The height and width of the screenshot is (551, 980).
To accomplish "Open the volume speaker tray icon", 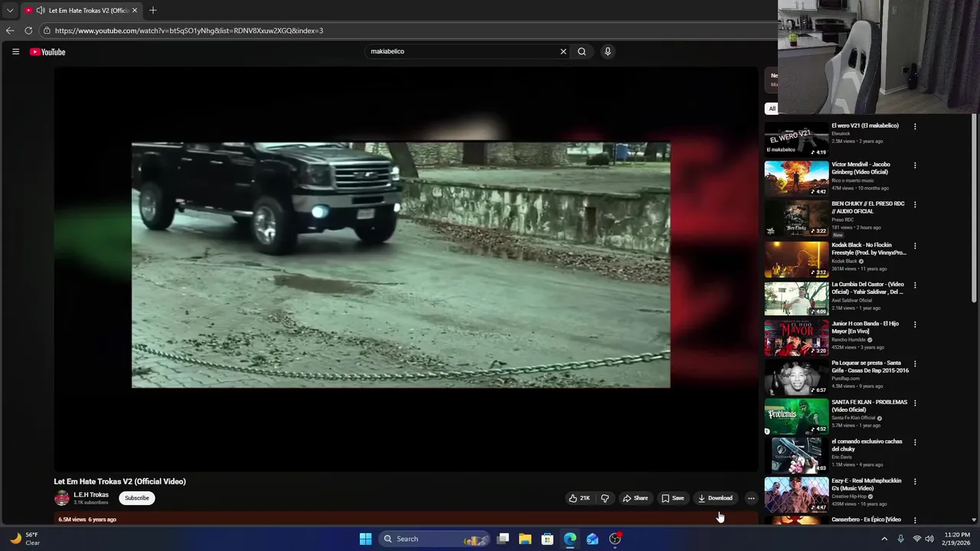I will tap(929, 539).
